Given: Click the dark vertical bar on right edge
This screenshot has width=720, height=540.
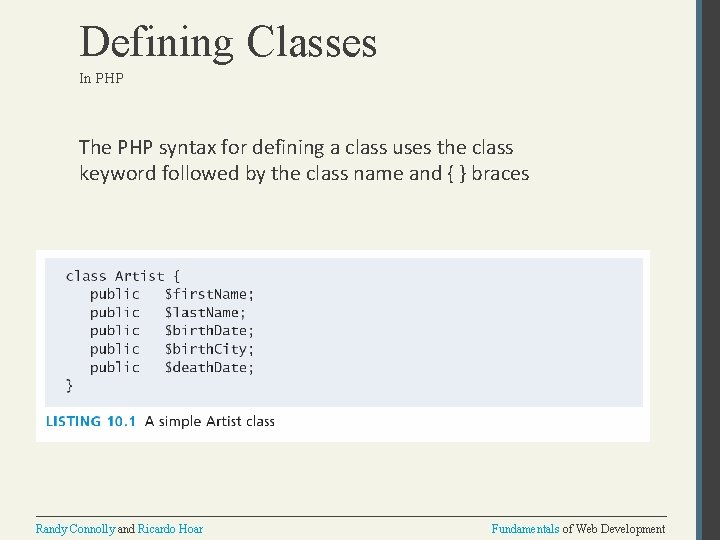Looking at the screenshot, I should coord(708,270).
